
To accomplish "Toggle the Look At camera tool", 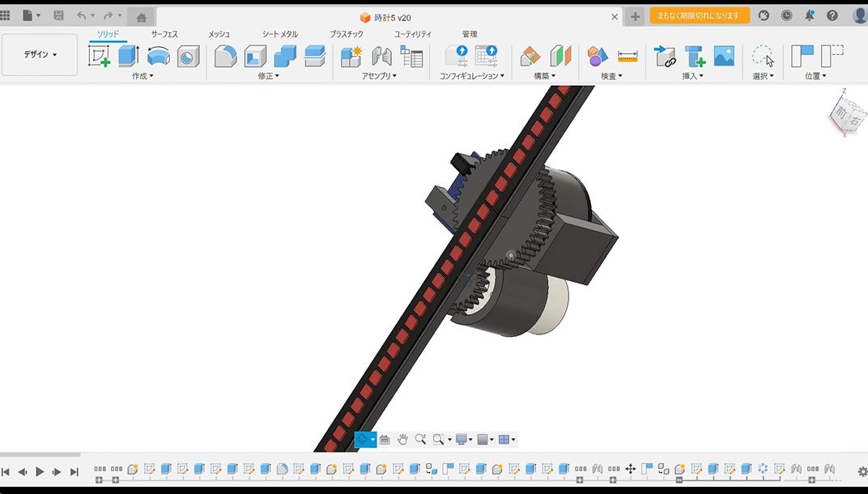I will [385, 439].
